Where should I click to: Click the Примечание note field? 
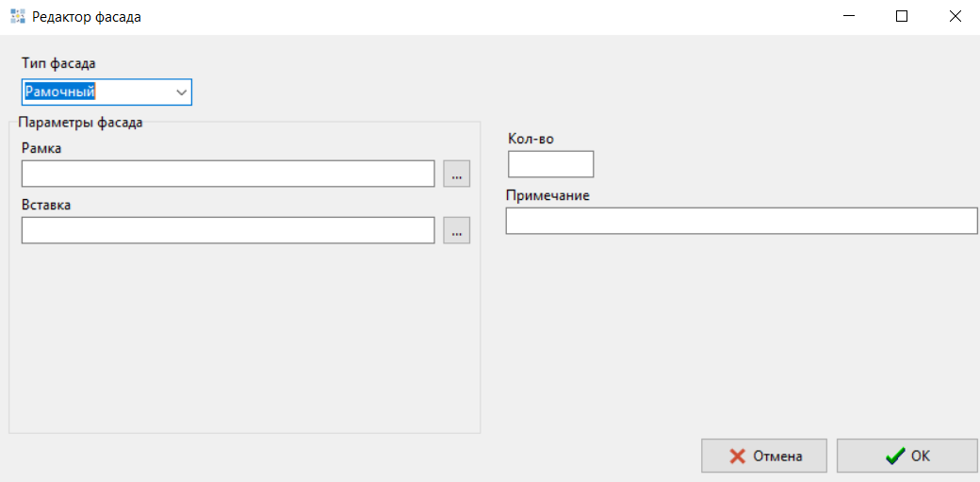pyautogui.click(x=742, y=221)
